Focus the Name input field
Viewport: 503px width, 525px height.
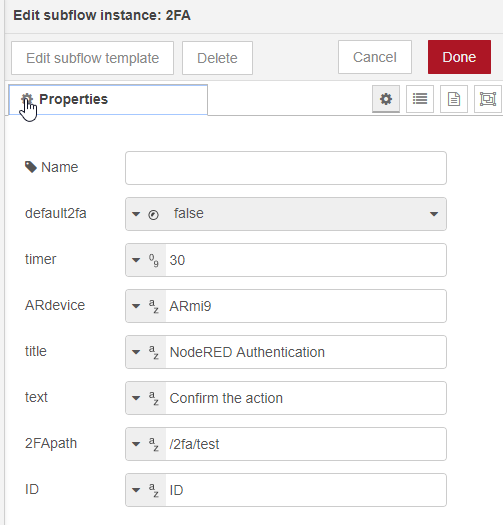point(286,168)
